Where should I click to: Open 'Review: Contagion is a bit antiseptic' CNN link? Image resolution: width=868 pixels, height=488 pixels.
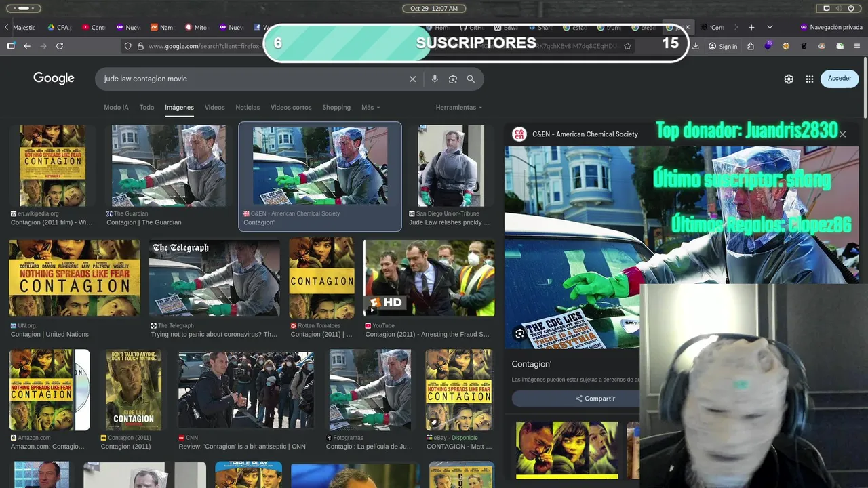point(242,447)
